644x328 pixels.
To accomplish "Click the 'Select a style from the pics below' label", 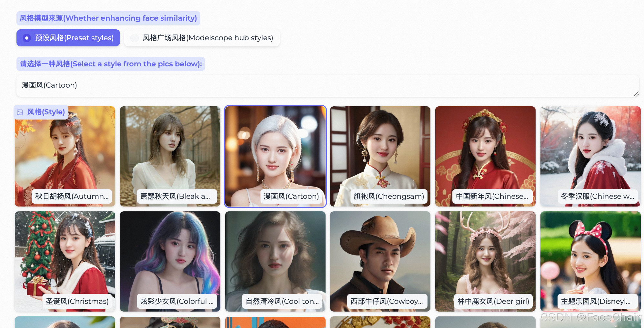I will 111,64.
